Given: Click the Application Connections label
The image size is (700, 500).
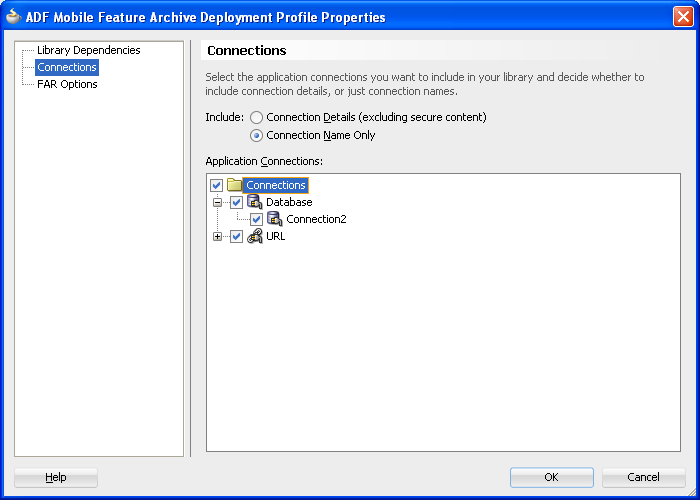Looking at the screenshot, I should [x=264, y=161].
